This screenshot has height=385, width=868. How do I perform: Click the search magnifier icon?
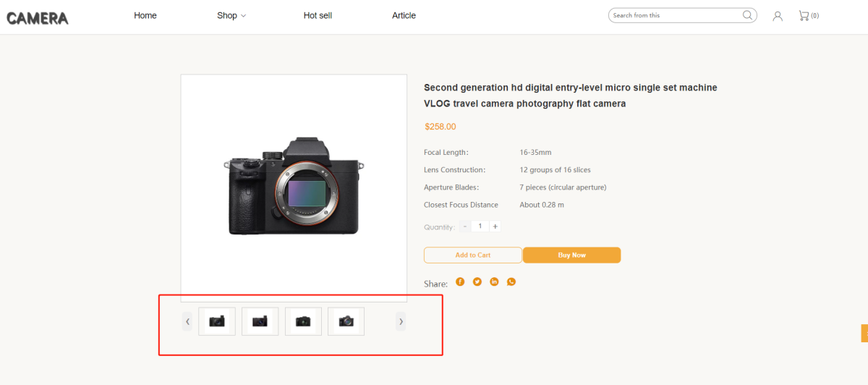[x=747, y=15]
